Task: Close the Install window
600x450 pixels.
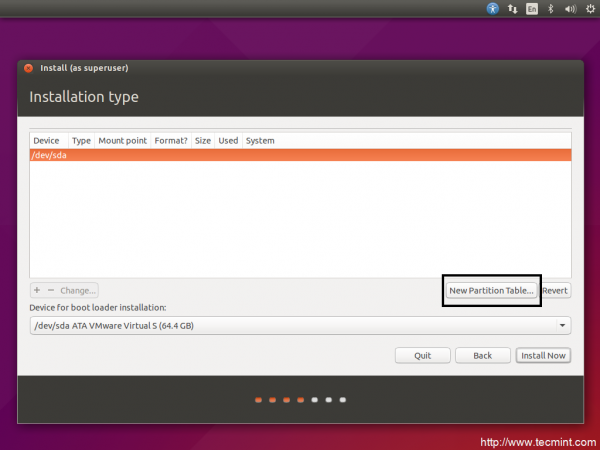Action: click(x=28, y=68)
